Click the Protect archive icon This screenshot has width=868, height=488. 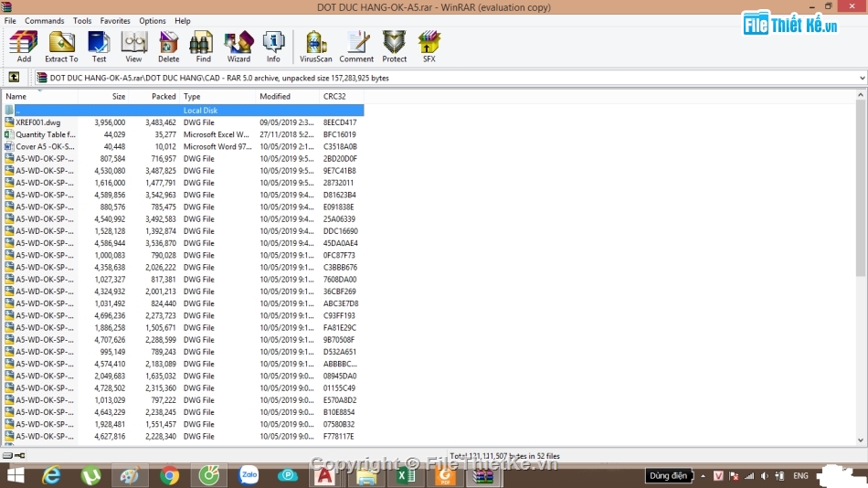pyautogui.click(x=394, y=47)
